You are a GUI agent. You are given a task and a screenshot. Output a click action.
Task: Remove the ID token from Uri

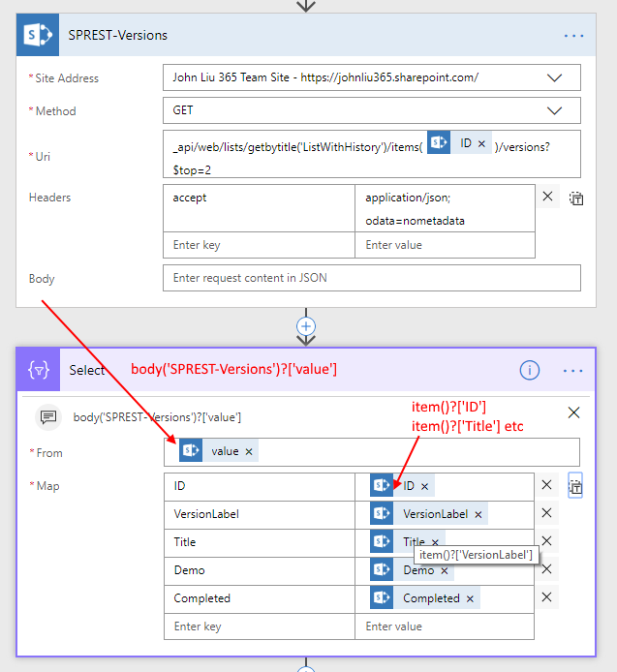[481, 143]
